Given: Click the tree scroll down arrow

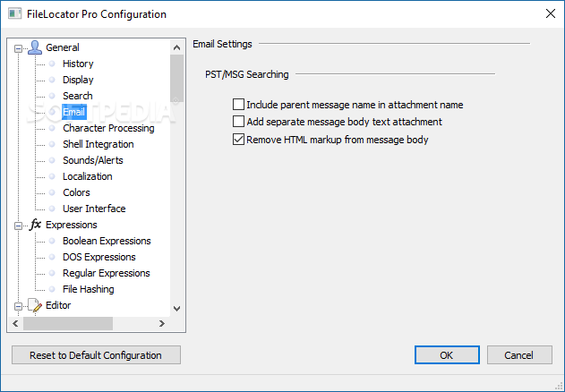Looking at the screenshot, I should coord(176,309).
